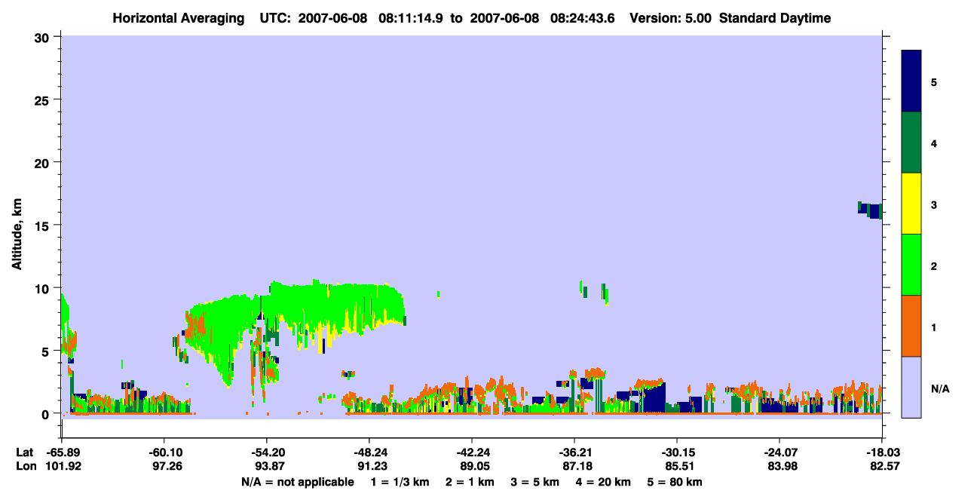
Task: Click the y-axis tick label 30
Action: 44,37
